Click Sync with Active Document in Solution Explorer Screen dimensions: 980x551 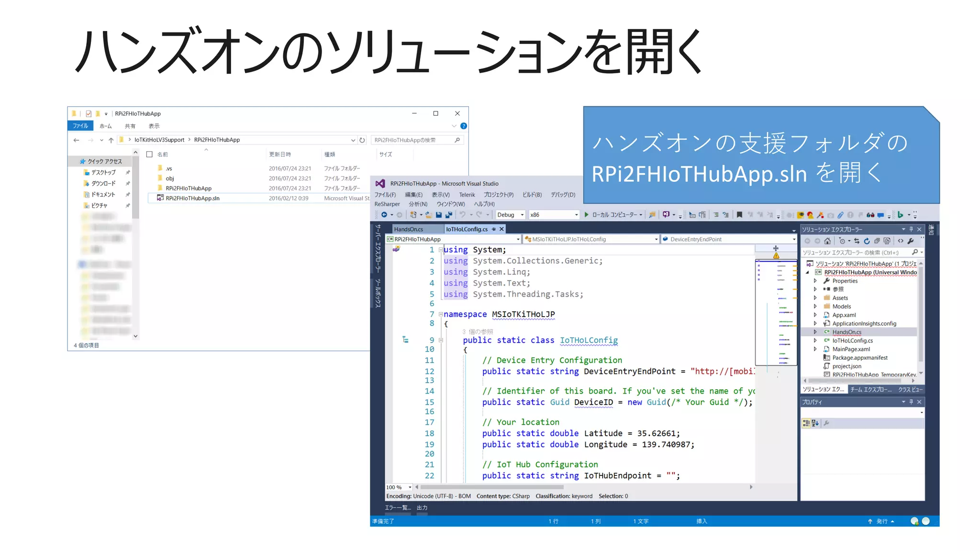[x=857, y=241]
